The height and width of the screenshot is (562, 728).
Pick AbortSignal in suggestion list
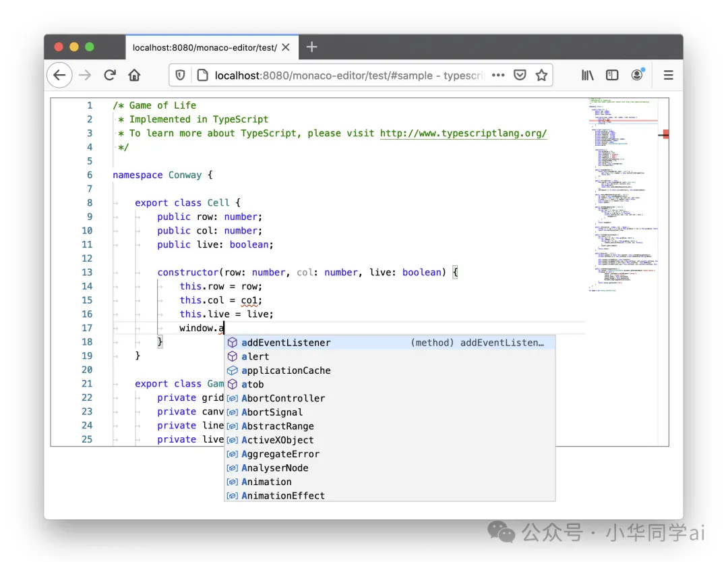tap(390, 412)
